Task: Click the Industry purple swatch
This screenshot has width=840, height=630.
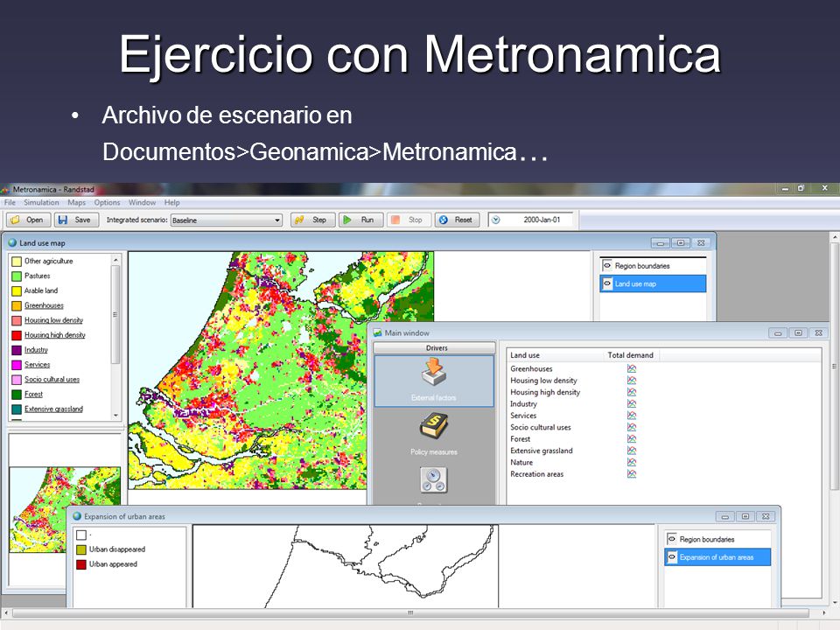Action: 17,350
